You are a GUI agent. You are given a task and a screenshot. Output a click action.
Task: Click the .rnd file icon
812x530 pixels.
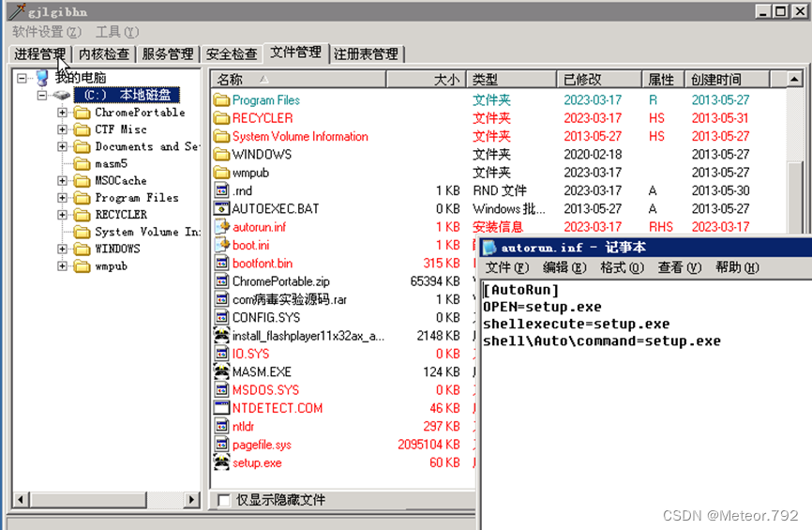pyautogui.click(x=221, y=190)
